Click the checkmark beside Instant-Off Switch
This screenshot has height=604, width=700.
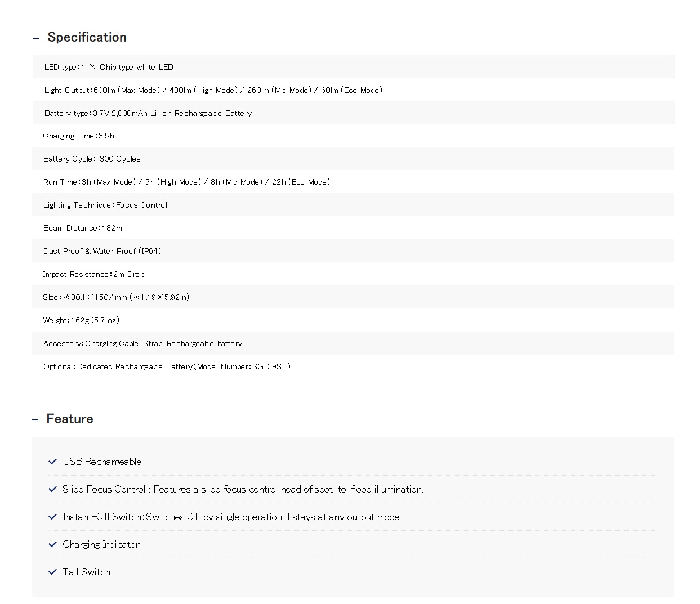(53, 517)
